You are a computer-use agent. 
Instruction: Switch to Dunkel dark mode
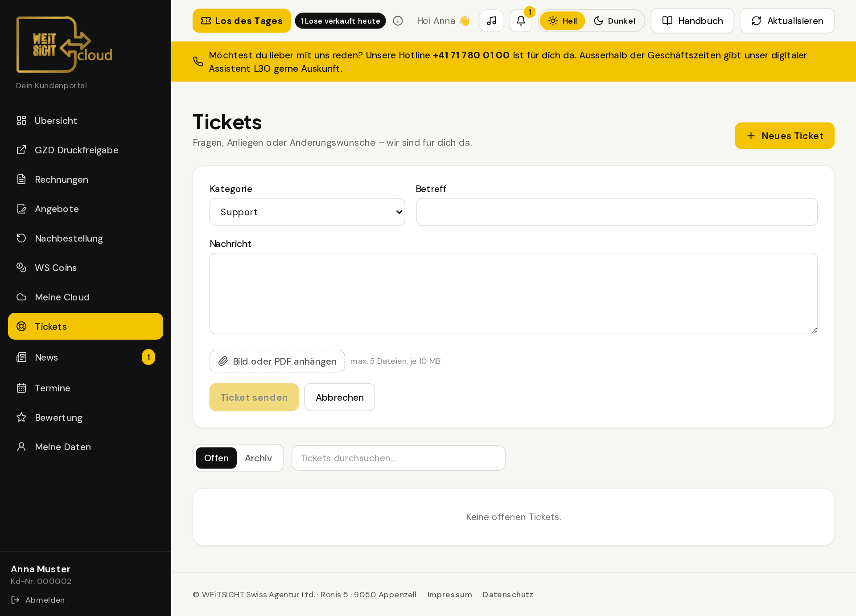[x=614, y=21]
